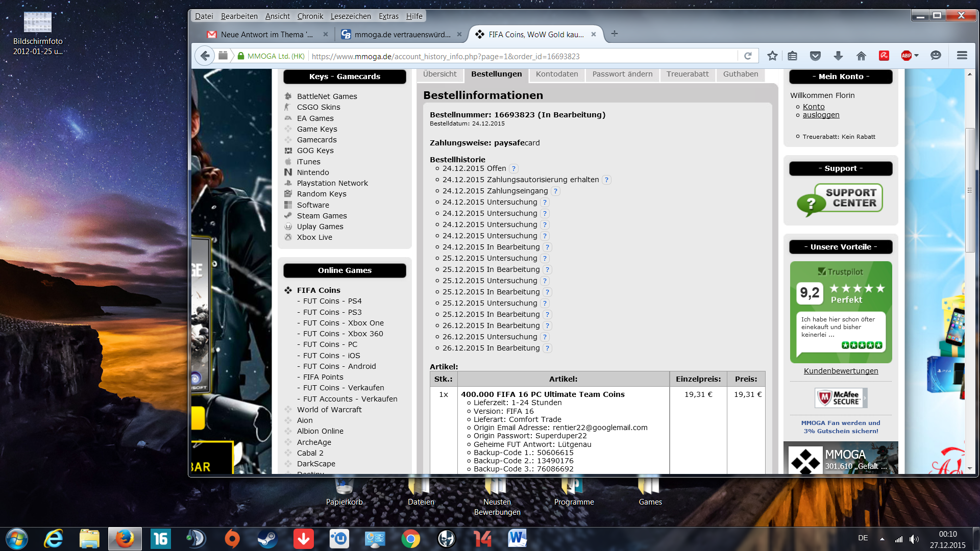Open the Firefox hamburger menu
This screenshot has height=551, width=980.
click(x=962, y=56)
